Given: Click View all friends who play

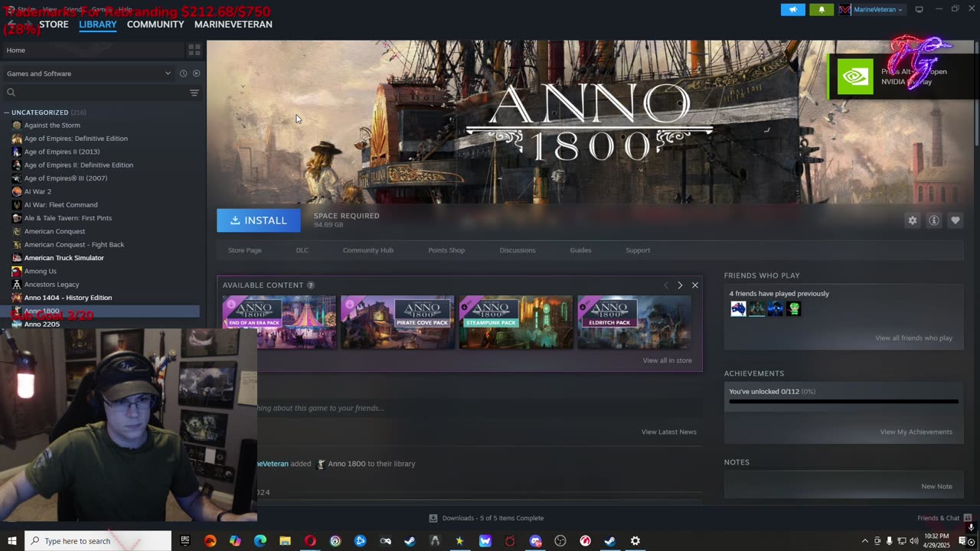Looking at the screenshot, I should (x=914, y=338).
